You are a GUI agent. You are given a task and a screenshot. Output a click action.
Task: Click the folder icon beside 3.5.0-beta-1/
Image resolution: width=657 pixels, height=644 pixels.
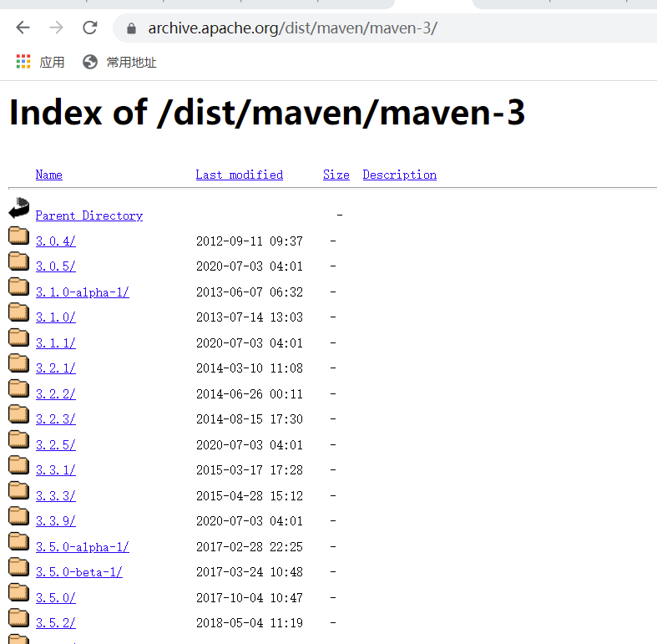point(19,566)
